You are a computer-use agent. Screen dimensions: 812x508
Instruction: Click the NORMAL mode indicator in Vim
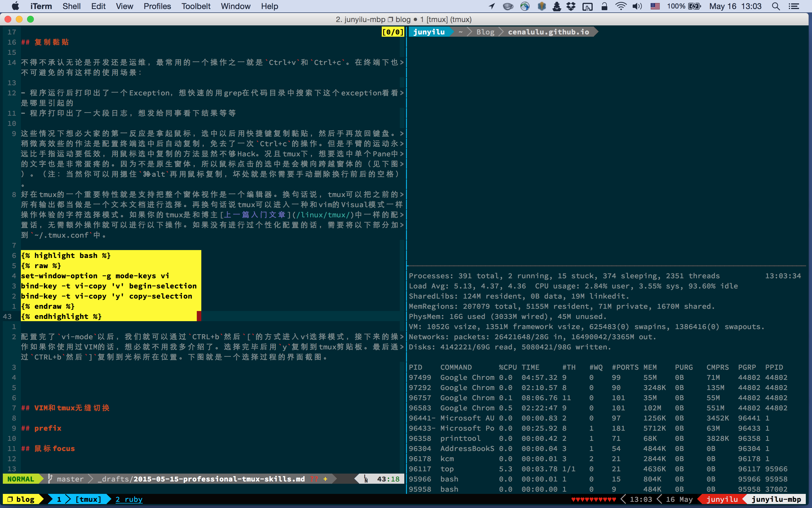click(x=21, y=479)
